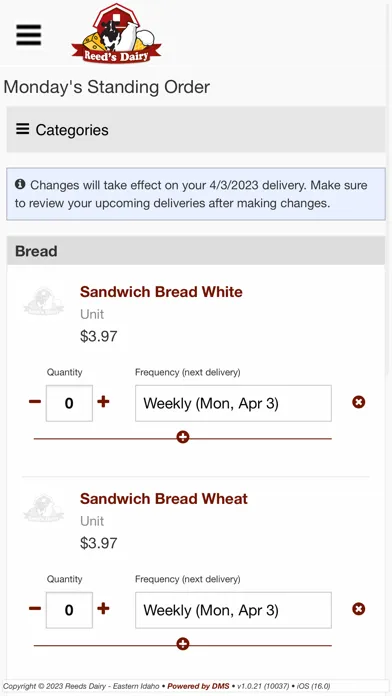Image resolution: width=392 pixels, height=696 pixels.
Task: Select the Sandwich Bread Wheat product thumbnail
Action: point(44,509)
